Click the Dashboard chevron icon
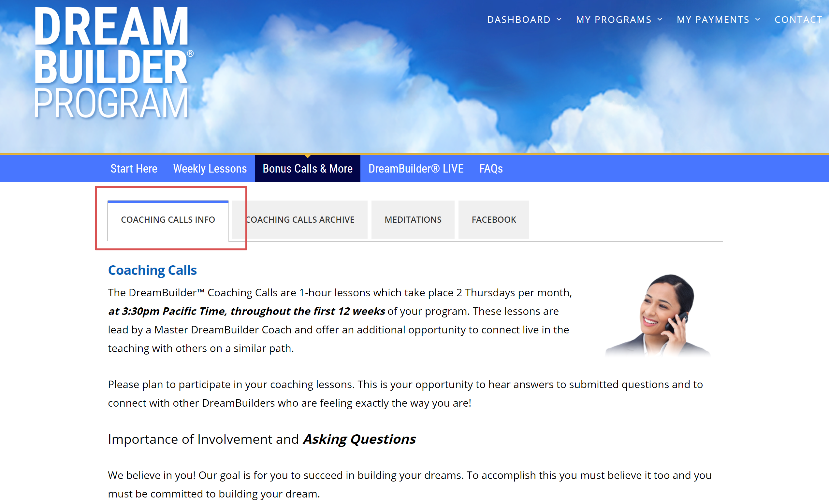The image size is (829, 504). [560, 19]
